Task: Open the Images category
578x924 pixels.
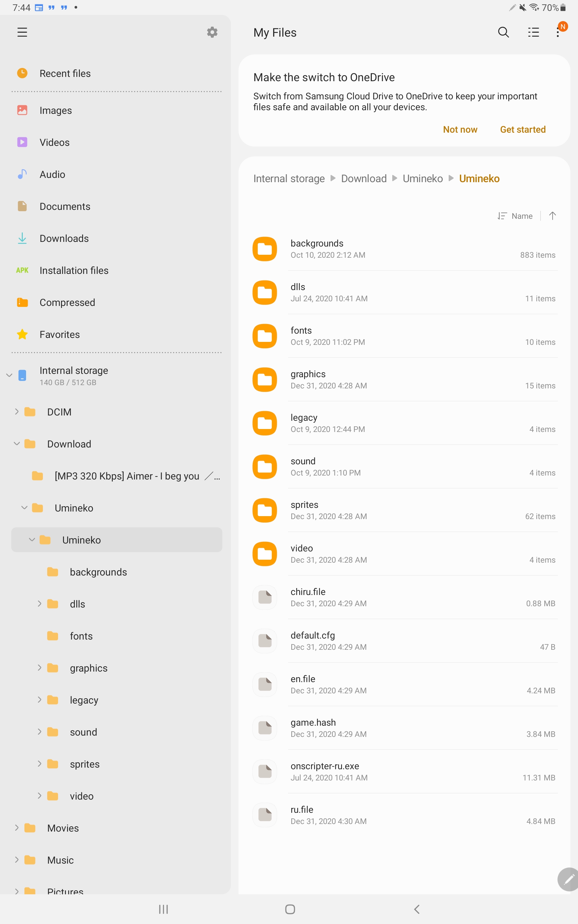Action: 116,111
